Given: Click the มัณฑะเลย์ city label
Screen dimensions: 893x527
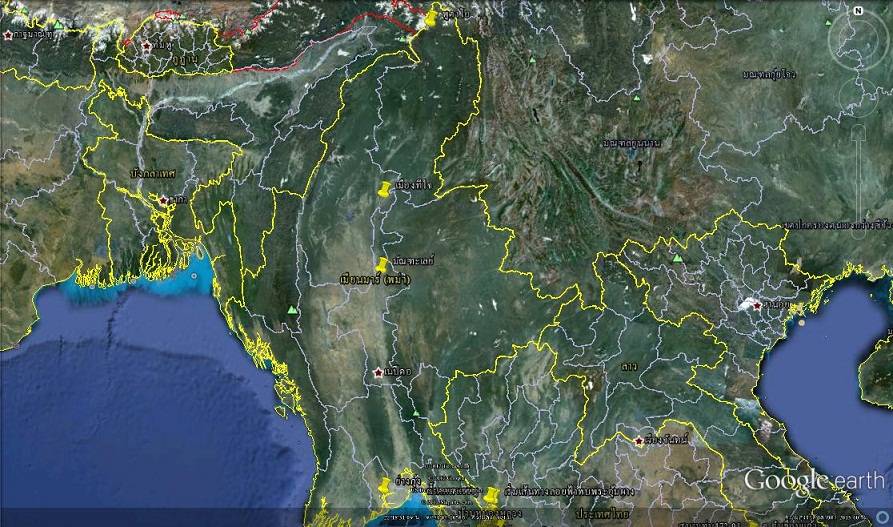Looking at the screenshot, I should coord(413,260).
